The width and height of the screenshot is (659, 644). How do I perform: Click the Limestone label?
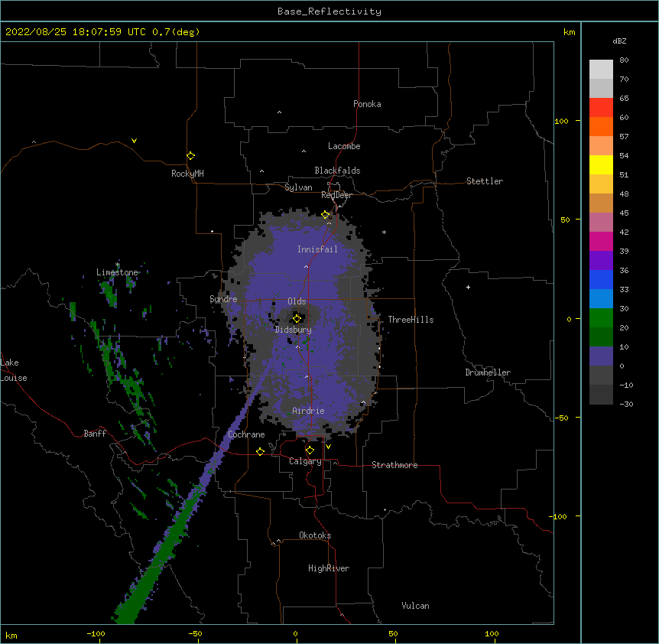point(117,272)
